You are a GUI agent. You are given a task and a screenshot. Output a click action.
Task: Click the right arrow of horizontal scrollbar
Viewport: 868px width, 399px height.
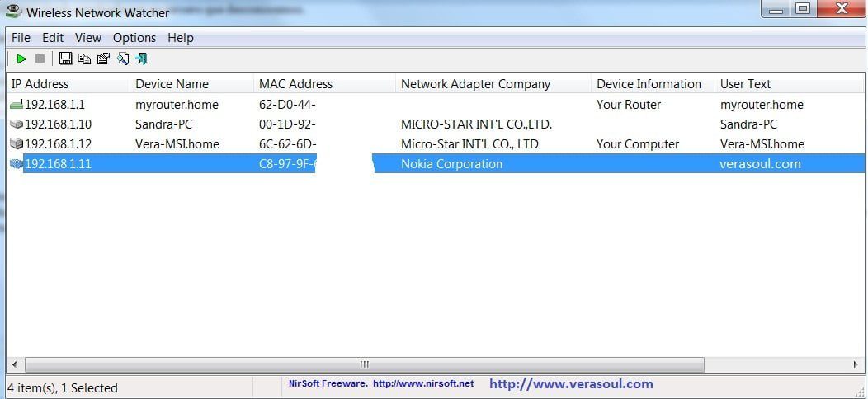pos(856,364)
